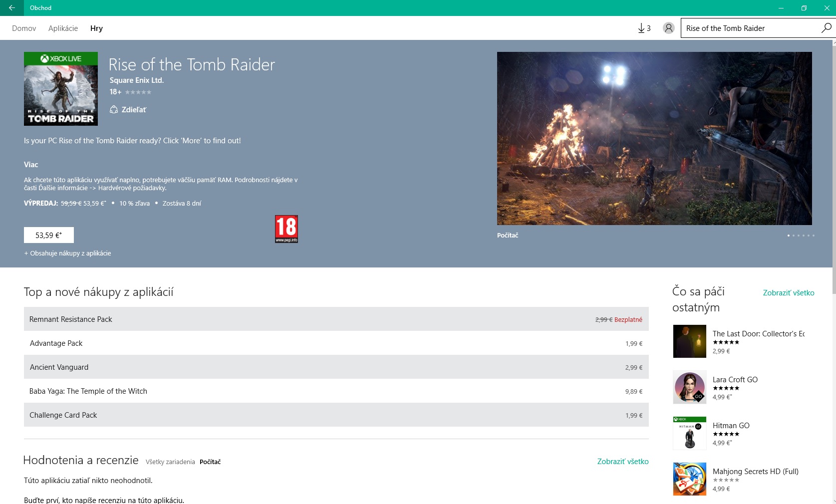Click The Last Door: Collector's title
The height and width of the screenshot is (504, 836).
click(x=759, y=334)
